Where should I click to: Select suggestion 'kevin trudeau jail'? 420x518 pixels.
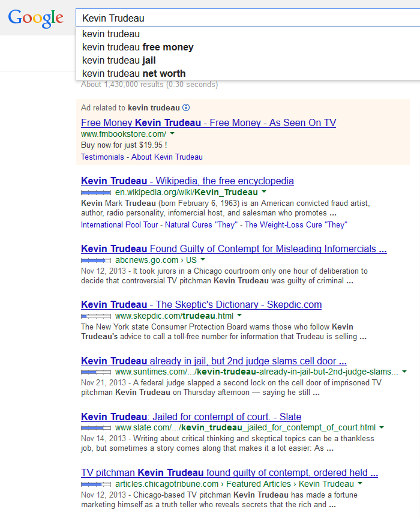click(248, 60)
